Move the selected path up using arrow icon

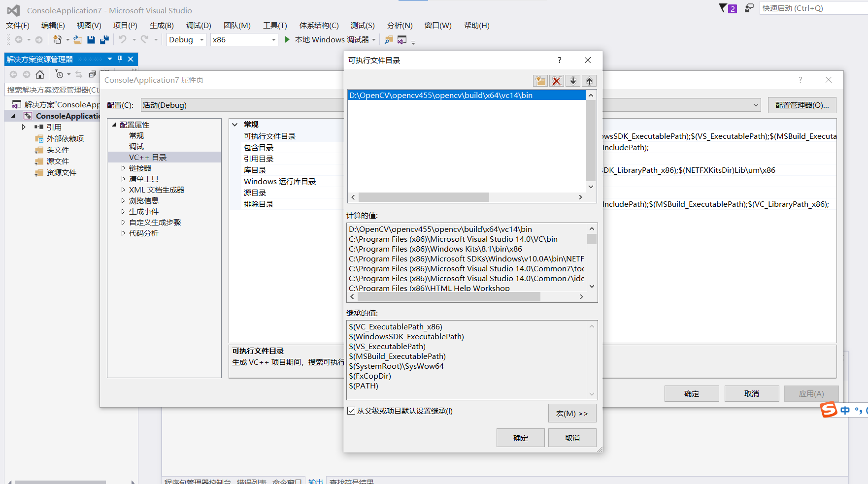(x=589, y=80)
